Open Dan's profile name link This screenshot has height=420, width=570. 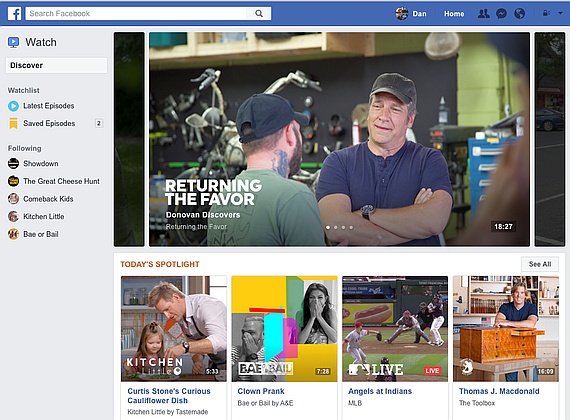tap(419, 14)
